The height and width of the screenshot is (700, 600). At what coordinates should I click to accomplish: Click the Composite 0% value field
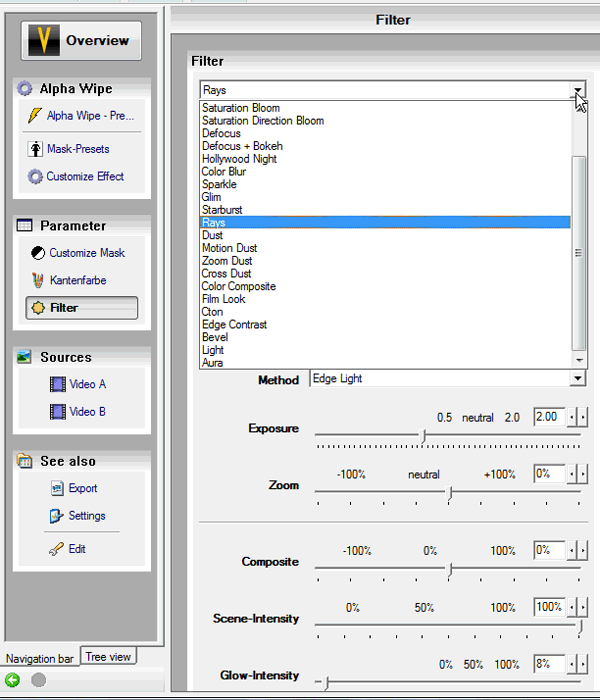click(549, 550)
